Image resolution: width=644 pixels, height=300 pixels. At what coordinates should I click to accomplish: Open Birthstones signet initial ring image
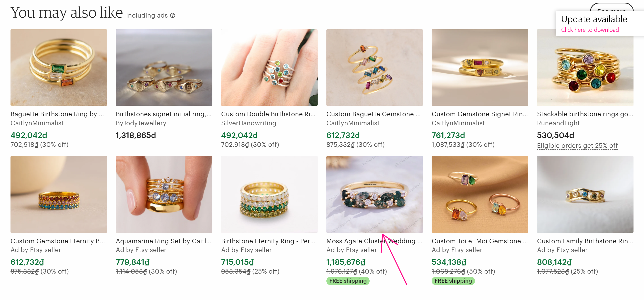(164, 67)
